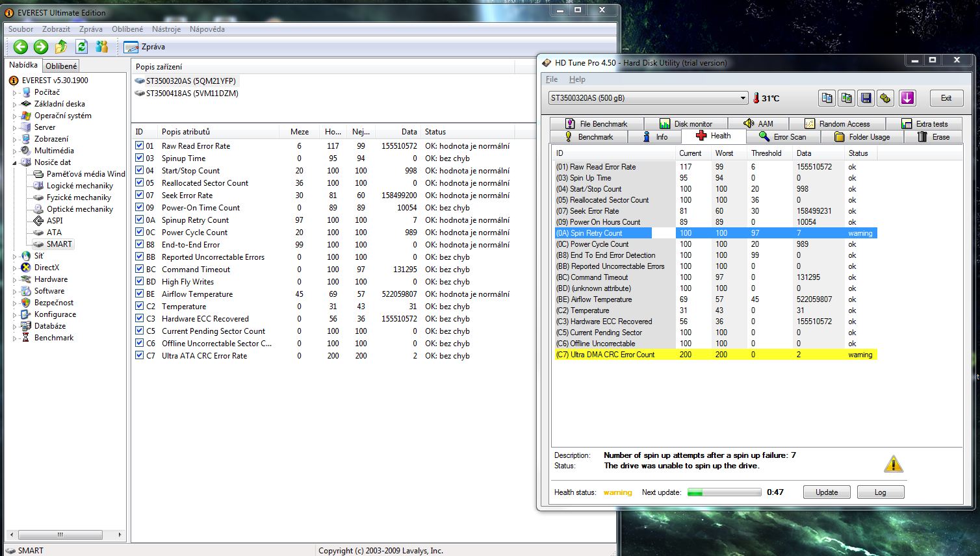This screenshot has height=556, width=980.
Task: Toggle the C7 Ultra ATA CRC Error Rate checkbox
Action: [x=139, y=356]
